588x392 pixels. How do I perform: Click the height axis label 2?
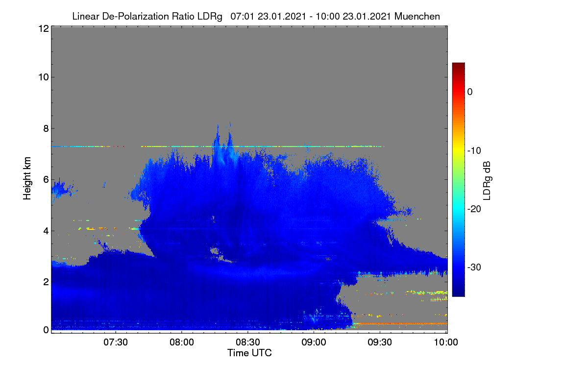[x=46, y=281]
